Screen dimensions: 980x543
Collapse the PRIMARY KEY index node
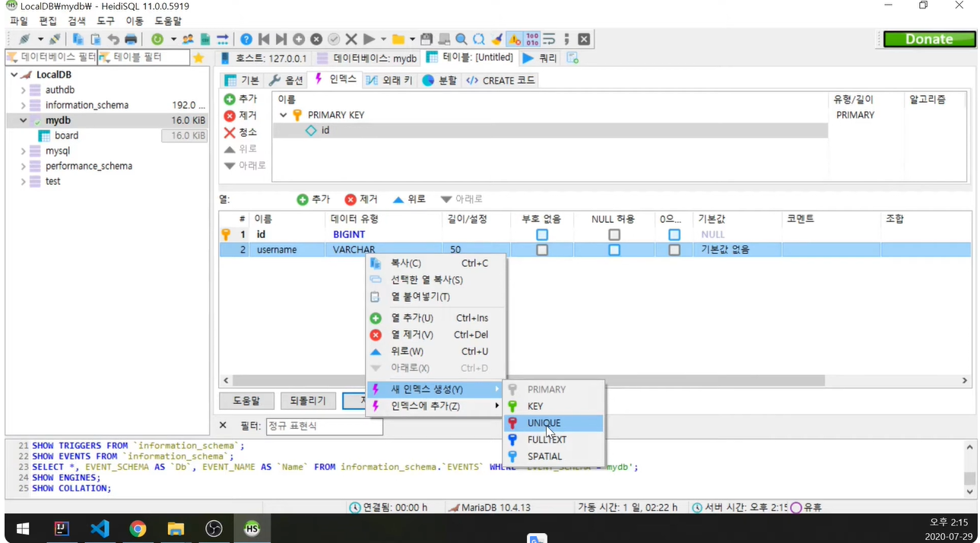[284, 115]
